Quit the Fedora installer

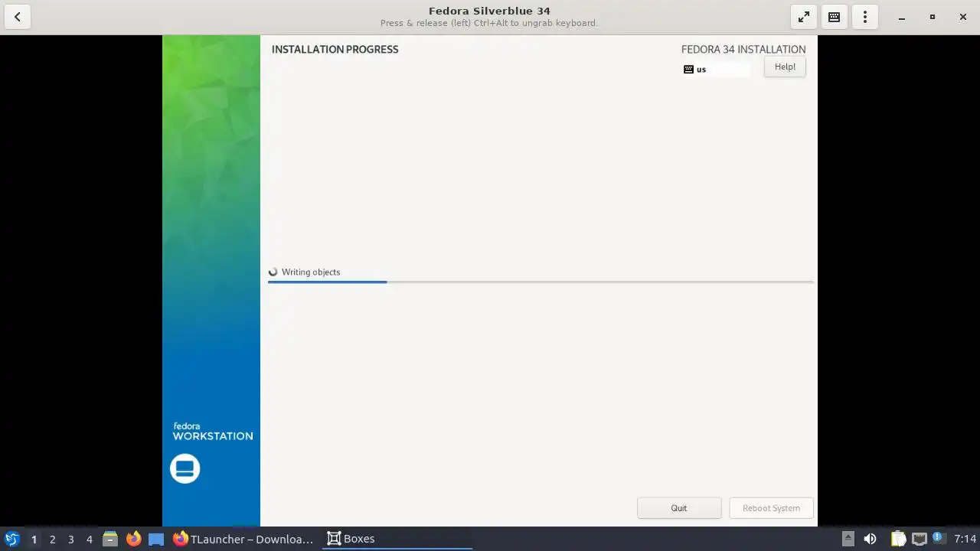[x=679, y=508]
